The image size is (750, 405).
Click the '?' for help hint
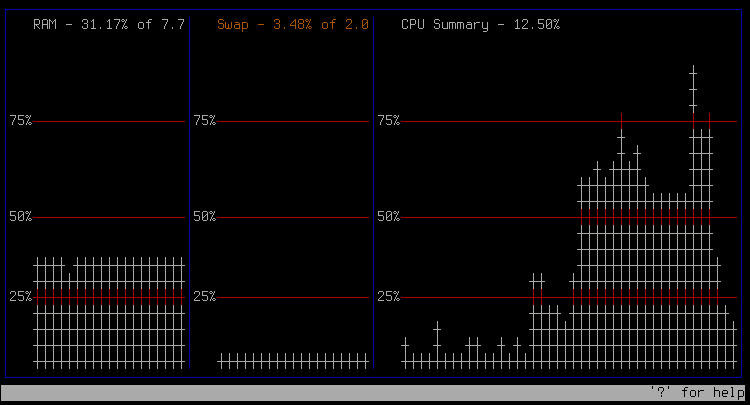coord(697,393)
